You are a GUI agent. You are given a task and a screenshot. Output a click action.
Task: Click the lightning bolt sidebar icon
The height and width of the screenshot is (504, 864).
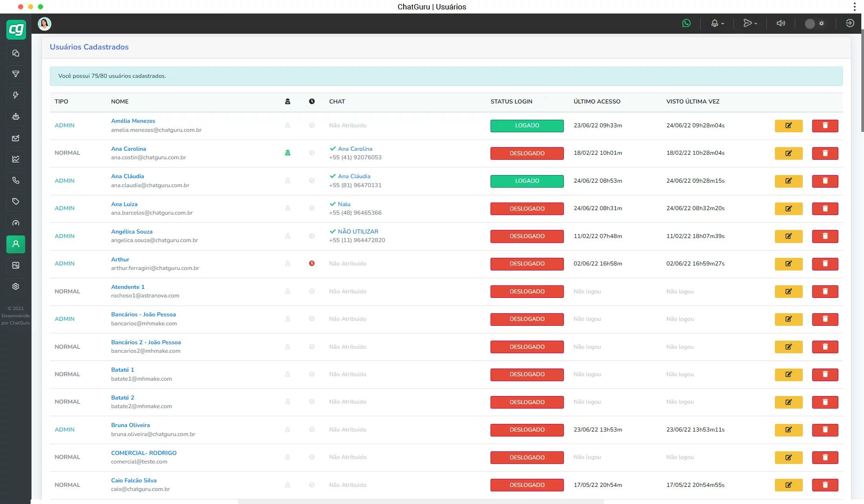(16, 95)
